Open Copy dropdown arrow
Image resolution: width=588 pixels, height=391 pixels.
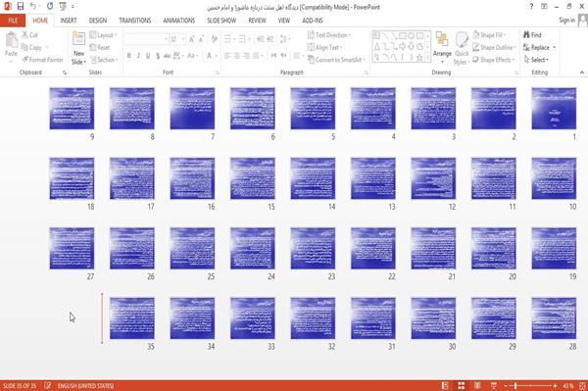(x=47, y=47)
